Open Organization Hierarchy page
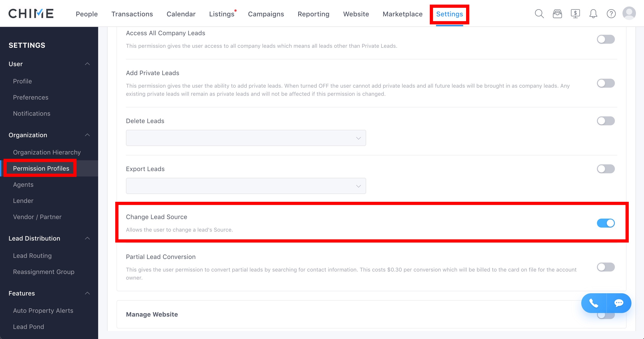This screenshot has width=644, height=339. (x=47, y=152)
